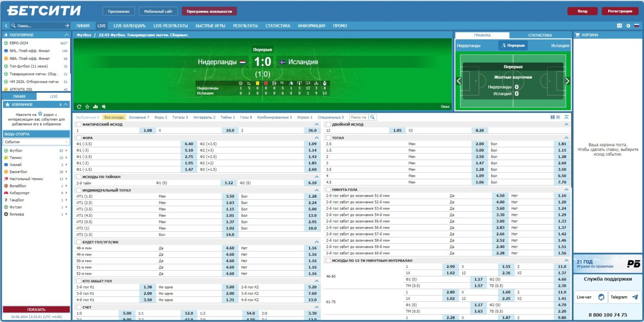Click the Футбол sport icon in Виды спорта
Viewport: 644px width, 322px height.
pyautogui.click(x=6, y=151)
